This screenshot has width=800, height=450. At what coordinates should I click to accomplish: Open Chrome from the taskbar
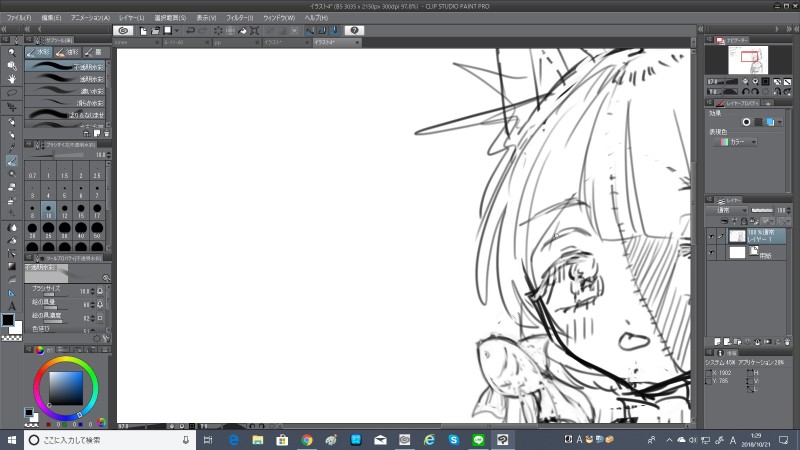pos(307,440)
